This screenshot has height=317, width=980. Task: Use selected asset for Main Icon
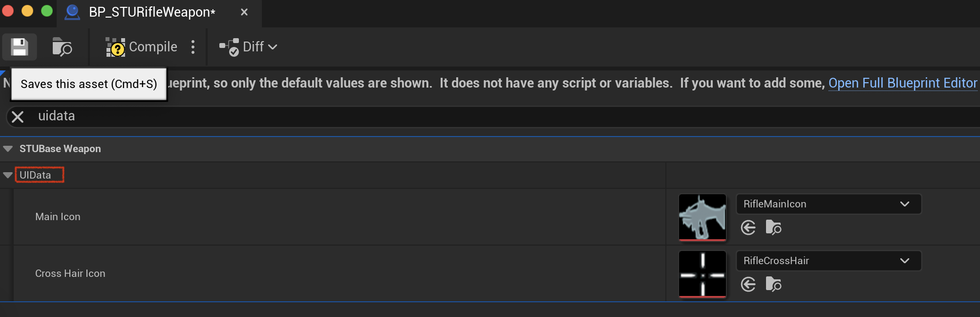[748, 227]
